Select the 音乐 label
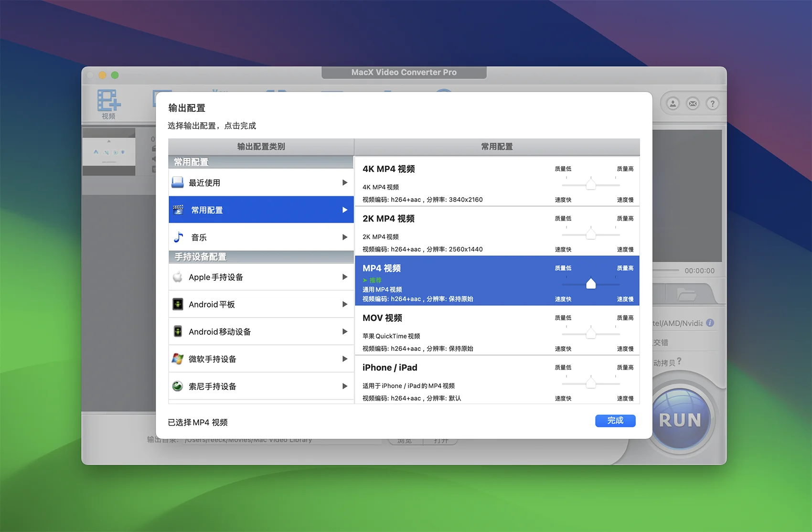 (x=199, y=237)
